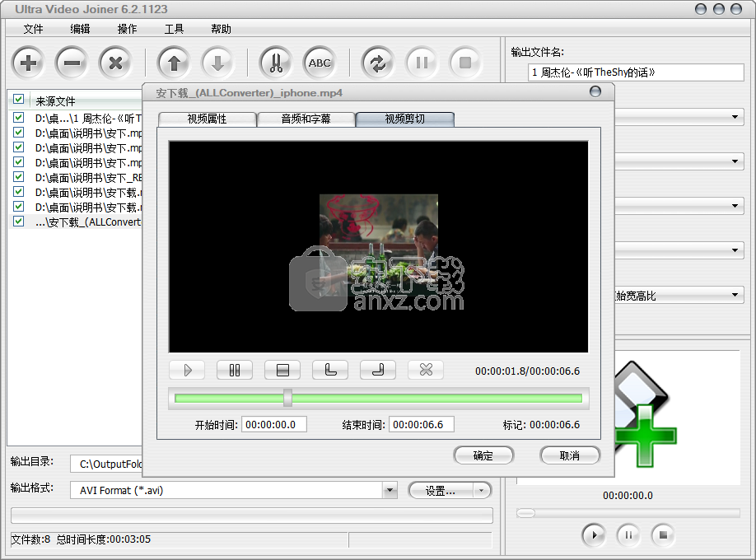Close the trim dialog with round button

pyautogui.click(x=595, y=91)
